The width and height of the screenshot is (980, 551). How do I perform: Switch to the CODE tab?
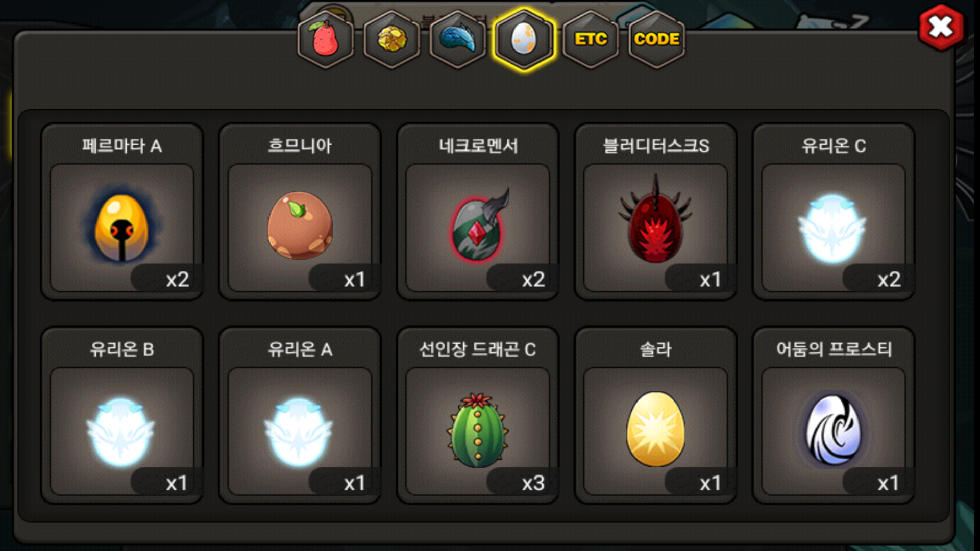(x=656, y=39)
